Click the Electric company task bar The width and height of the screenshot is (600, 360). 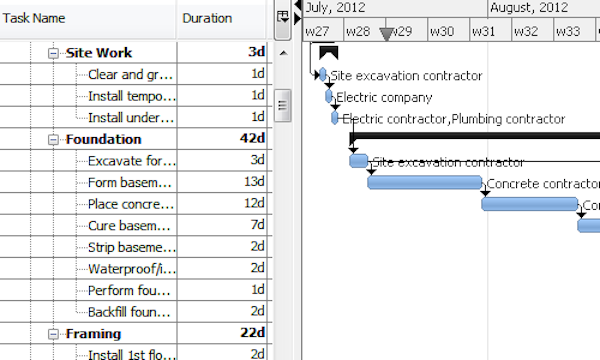(x=329, y=96)
